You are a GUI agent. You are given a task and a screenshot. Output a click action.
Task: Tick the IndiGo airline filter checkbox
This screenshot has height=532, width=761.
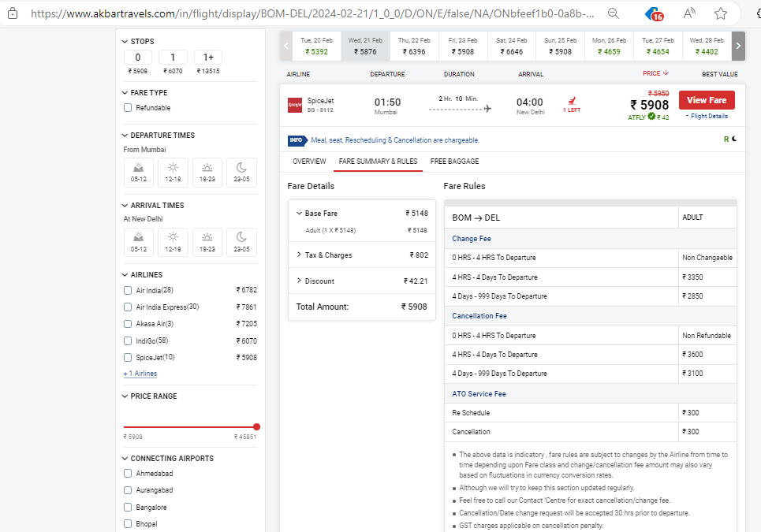point(128,340)
